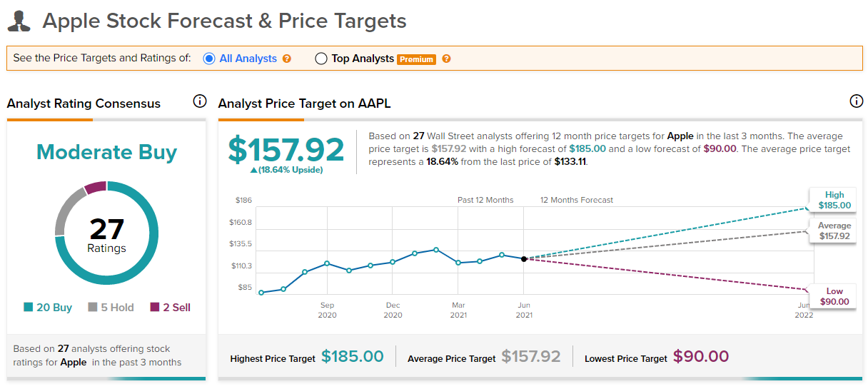Click the Past 12 Months chart label
868x389 pixels.
[x=485, y=200]
